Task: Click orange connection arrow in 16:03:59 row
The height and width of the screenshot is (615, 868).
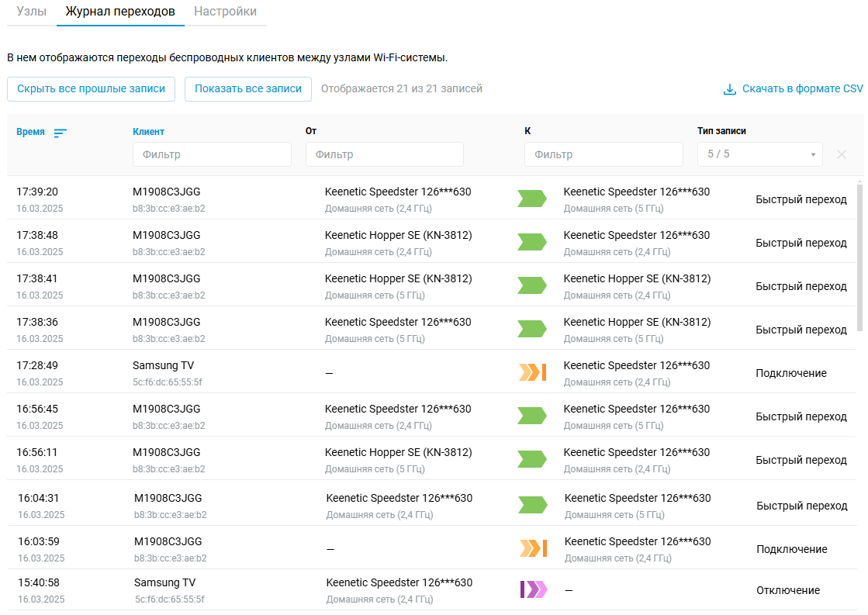Action: tap(534, 549)
